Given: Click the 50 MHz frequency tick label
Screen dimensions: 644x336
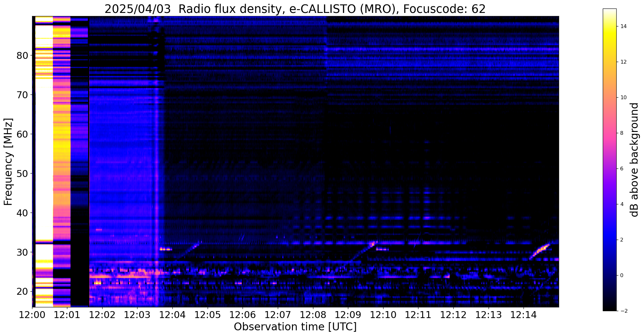Looking at the screenshot, I should pos(22,174).
